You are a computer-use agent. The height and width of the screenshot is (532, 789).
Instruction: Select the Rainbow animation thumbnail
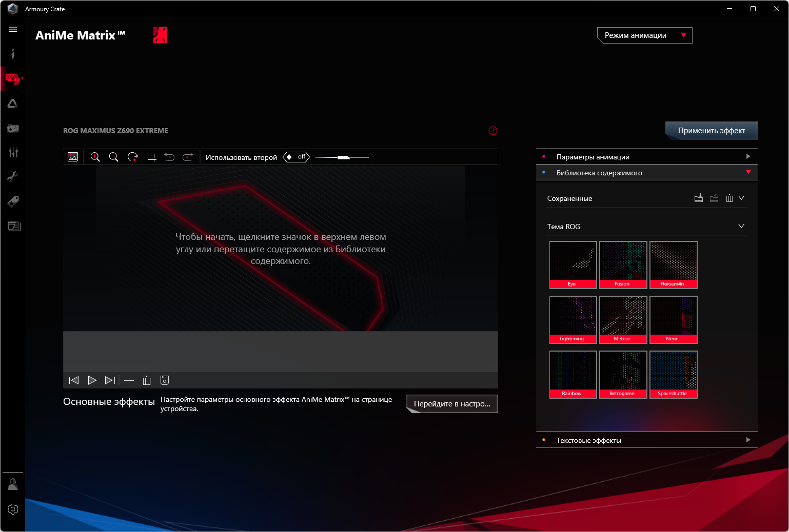[573, 375]
